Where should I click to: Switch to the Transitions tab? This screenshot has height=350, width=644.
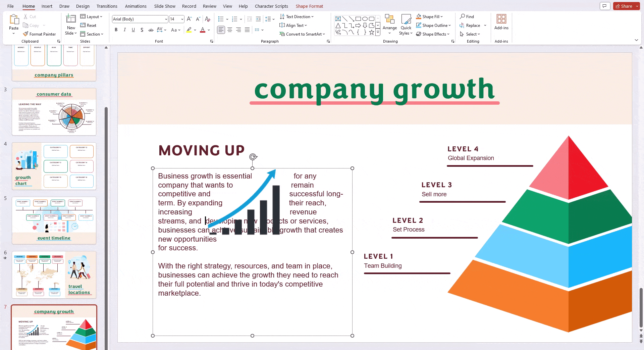coord(107,6)
